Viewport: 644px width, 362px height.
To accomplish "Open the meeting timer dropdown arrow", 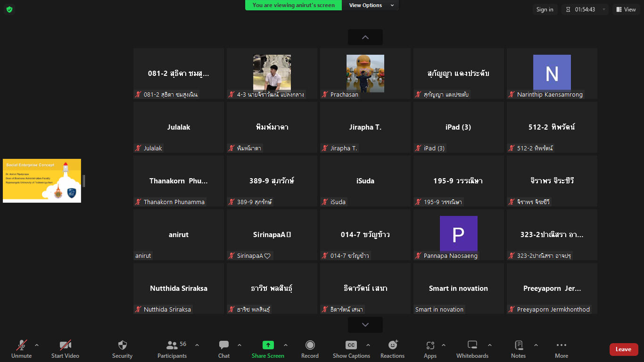I will [x=604, y=9].
